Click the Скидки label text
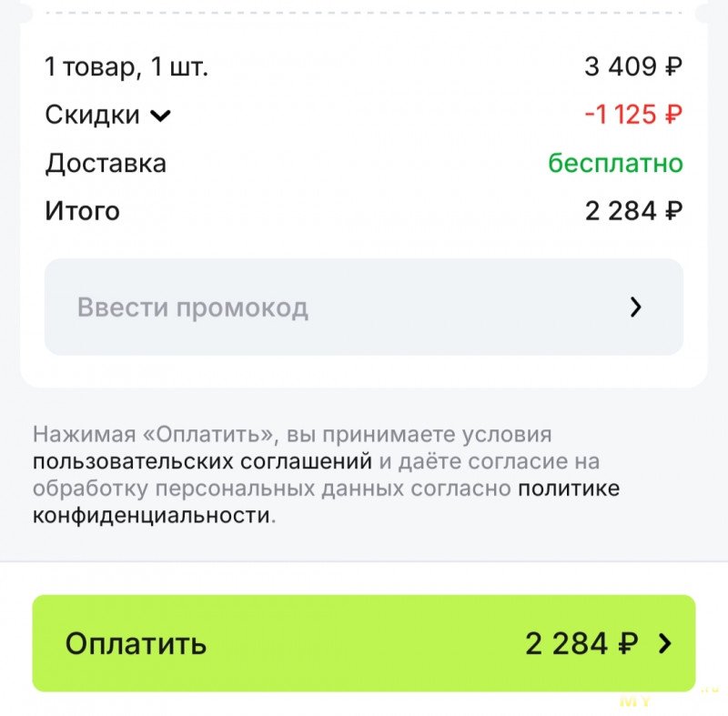 click(x=92, y=116)
